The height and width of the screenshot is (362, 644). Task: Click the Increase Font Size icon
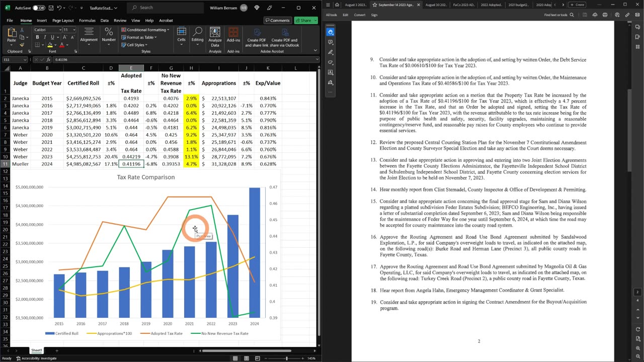click(64, 37)
